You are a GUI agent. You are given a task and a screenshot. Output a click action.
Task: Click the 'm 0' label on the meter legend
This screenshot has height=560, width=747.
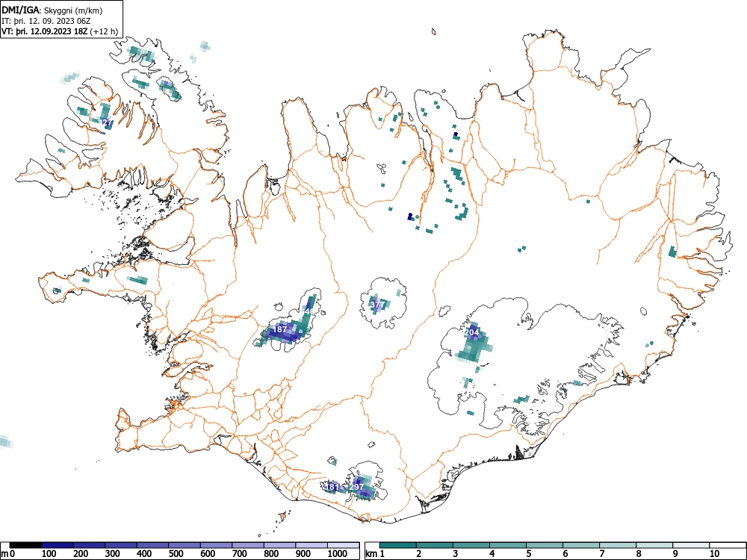(x=8, y=554)
